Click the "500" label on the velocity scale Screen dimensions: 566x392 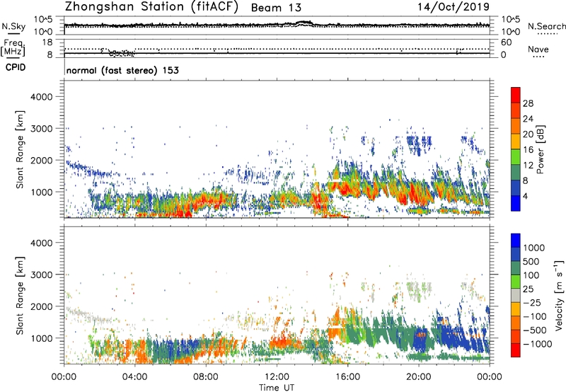click(x=531, y=262)
